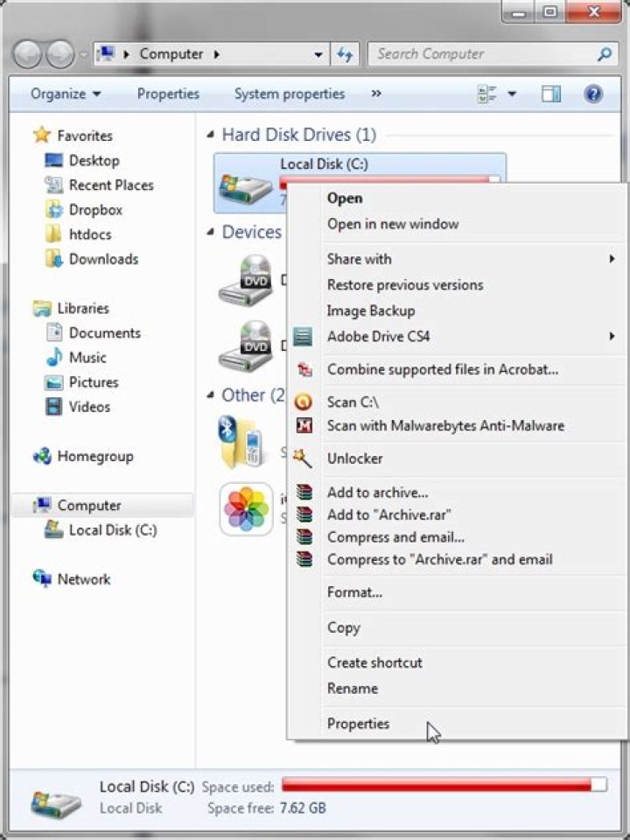Click Properties button in toolbar
This screenshot has width=630, height=840.
pyautogui.click(x=168, y=94)
